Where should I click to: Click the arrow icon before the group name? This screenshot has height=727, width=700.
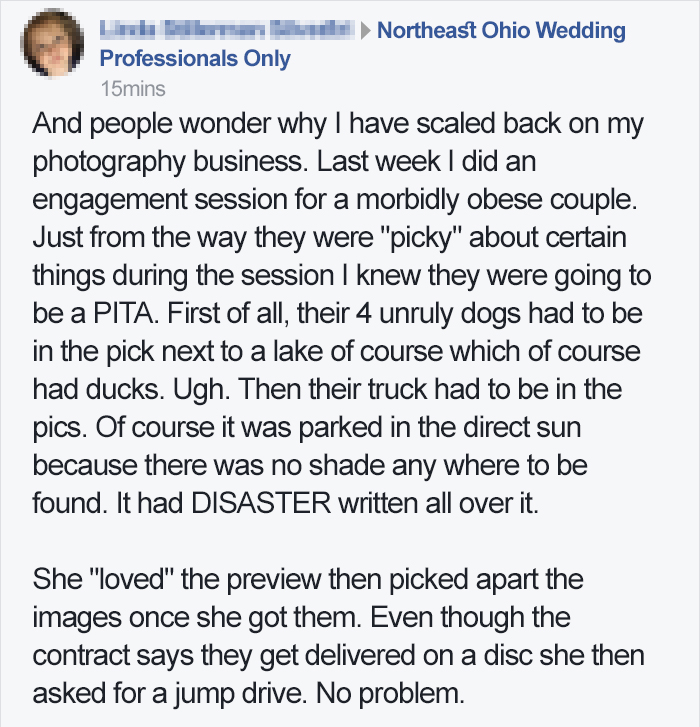click(x=367, y=31)
